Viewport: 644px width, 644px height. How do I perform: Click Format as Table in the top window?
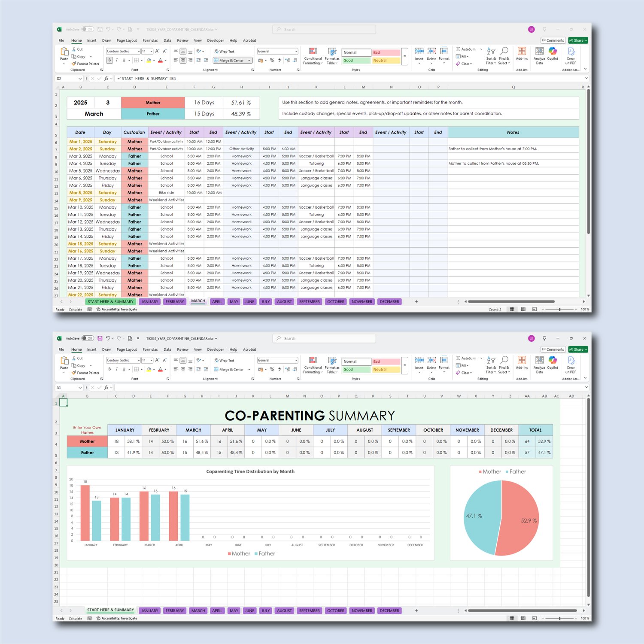(x=332, y=56)
